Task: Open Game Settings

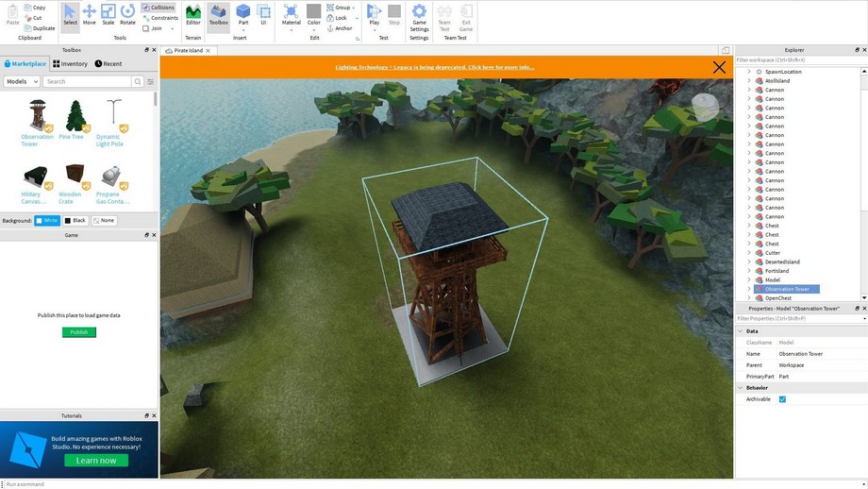Action: pyautogui.click(x=419, y=18)
